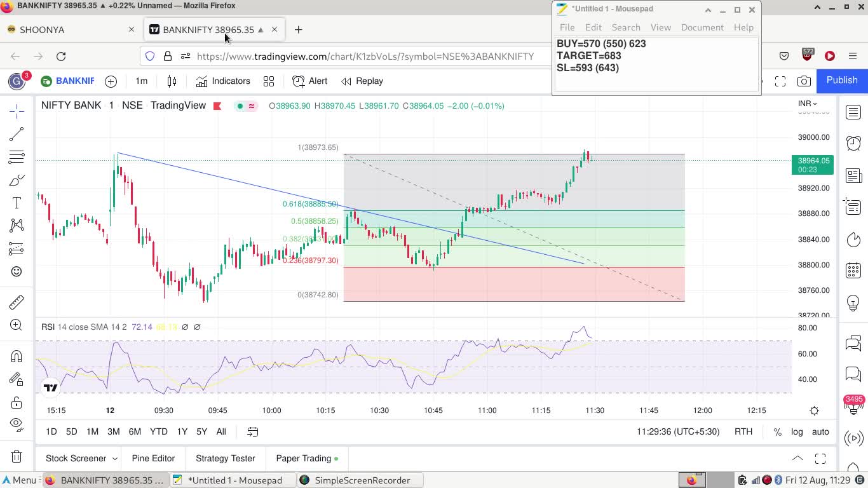Open the watchlist panel icon
Viewport: 868px width, 488px height.
point(853,112)
